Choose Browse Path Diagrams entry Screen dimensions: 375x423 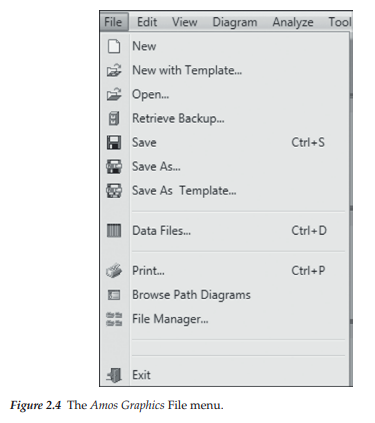click(x=191, y=295)
